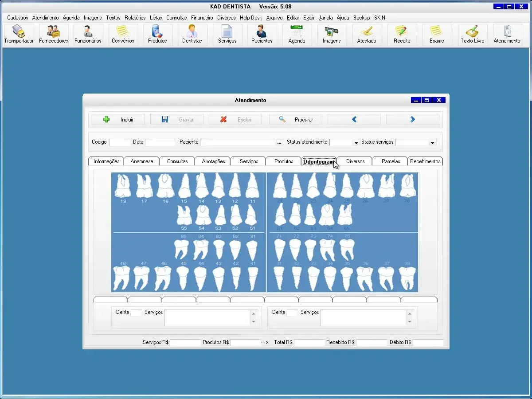Expand the Status atendimento dropdown

(356, 143)
